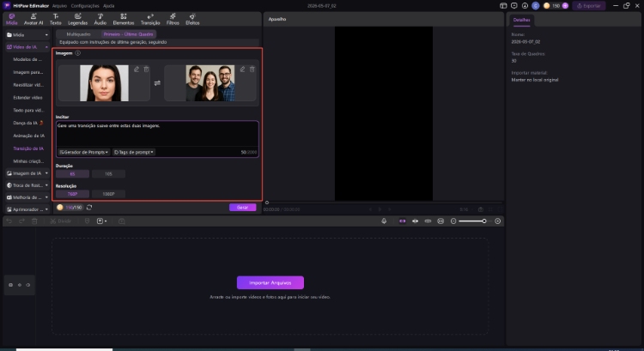
Task: Click the Importar Arquivos button
Action: click(x=270, y=282)
